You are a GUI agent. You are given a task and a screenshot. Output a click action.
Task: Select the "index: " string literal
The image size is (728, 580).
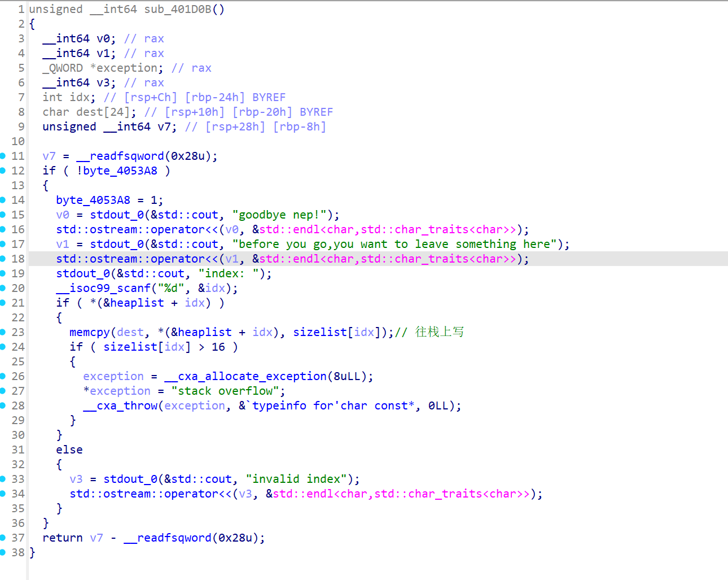(x=229, y=273)
